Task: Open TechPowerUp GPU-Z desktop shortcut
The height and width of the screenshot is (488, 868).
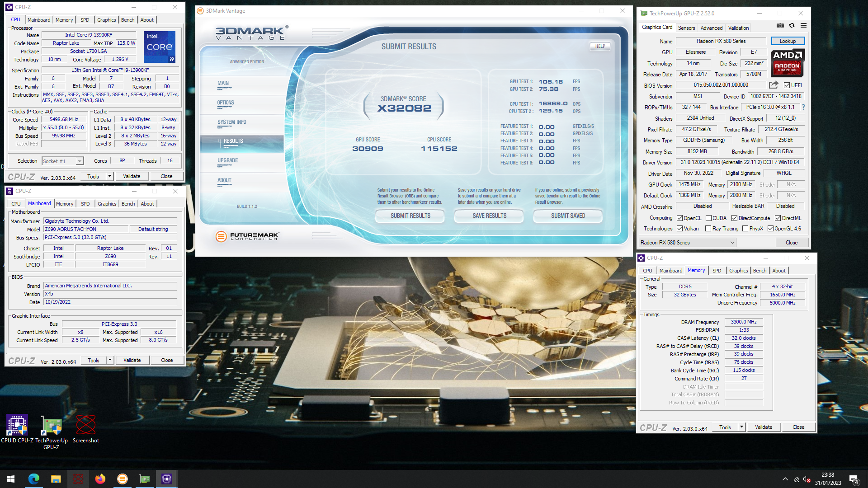Action: [x=52, y=432]
